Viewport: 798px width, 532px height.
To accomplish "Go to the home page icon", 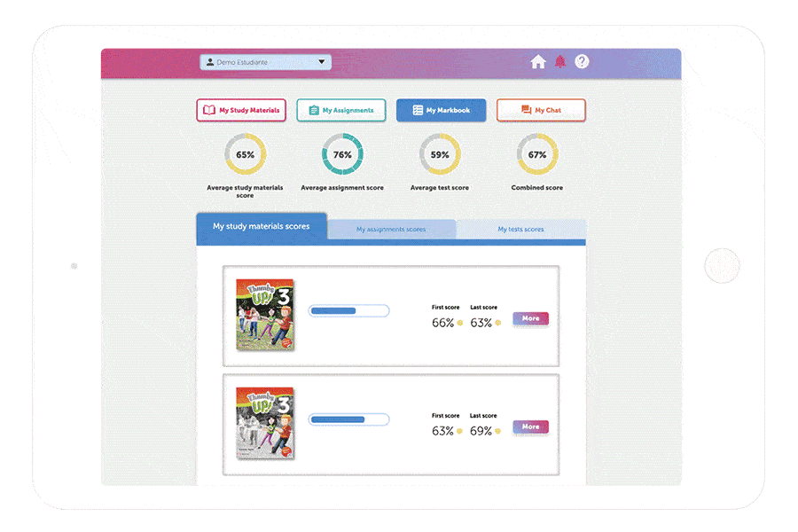I will [537, 62].
